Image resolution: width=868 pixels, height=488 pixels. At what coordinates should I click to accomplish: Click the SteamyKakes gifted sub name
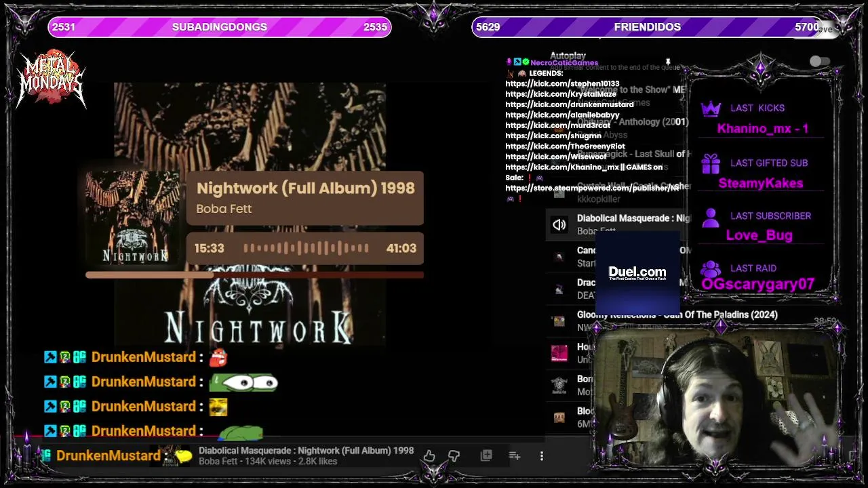(x=761, y=183)
